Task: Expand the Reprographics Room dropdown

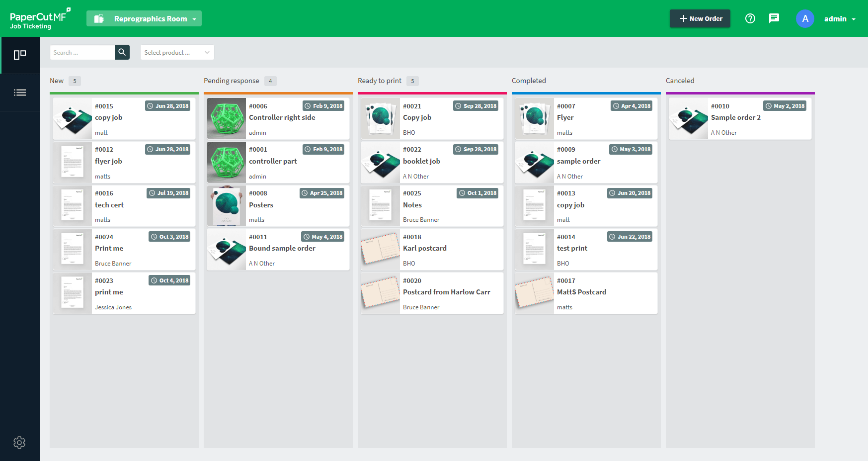Action: pos(144,18)
